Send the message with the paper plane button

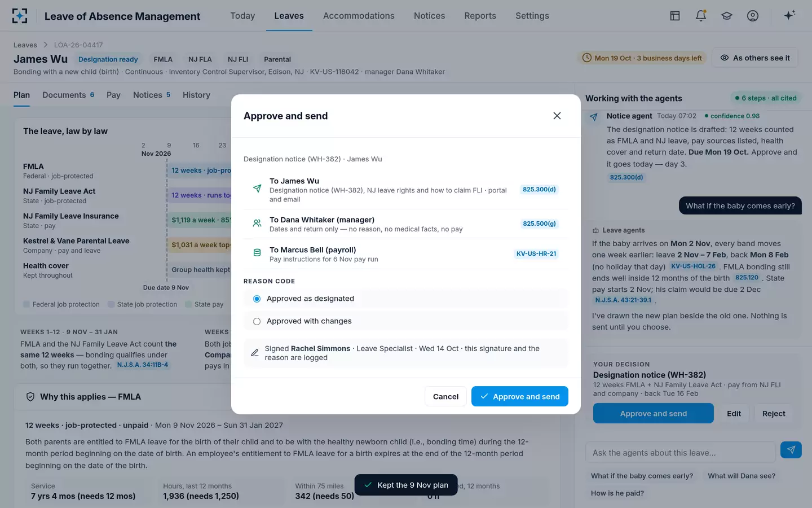point(791,450)
